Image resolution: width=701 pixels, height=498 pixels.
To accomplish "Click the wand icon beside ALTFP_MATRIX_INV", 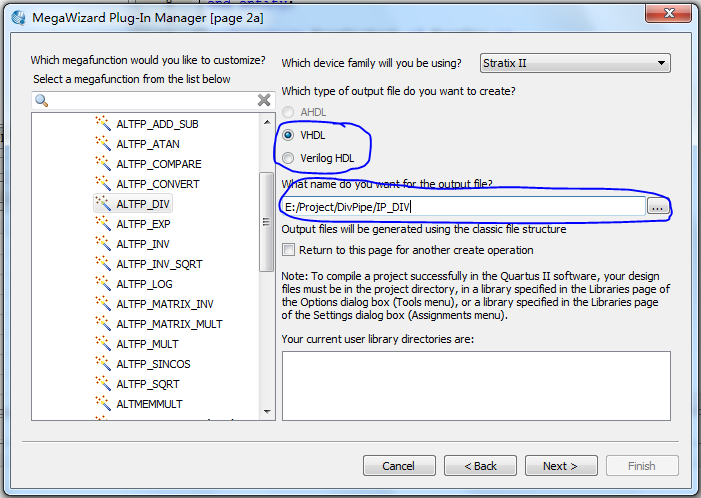I will pos(103,304).
